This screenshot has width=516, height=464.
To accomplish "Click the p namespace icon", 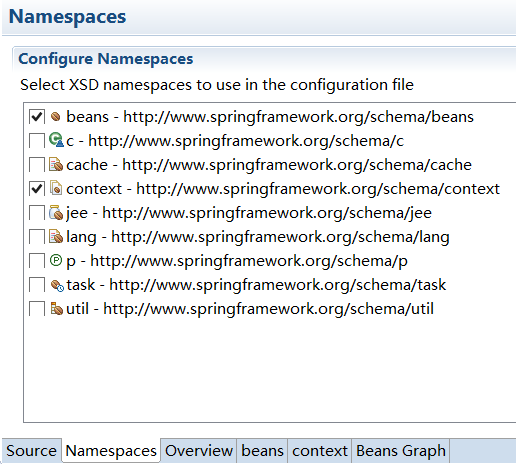I will pos(56,260).
